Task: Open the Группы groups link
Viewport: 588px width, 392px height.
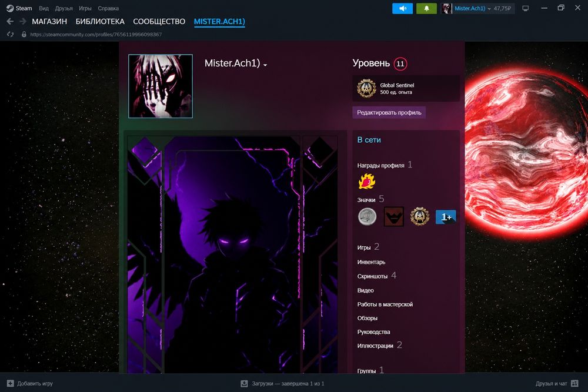Action: tap(366, 371)
